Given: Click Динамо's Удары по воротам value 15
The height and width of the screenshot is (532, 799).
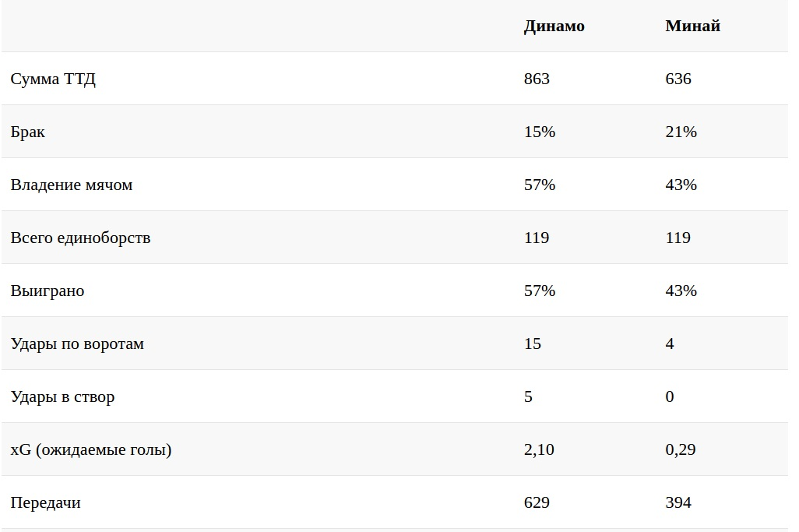Looking at the screenshot, I should 533,344.
